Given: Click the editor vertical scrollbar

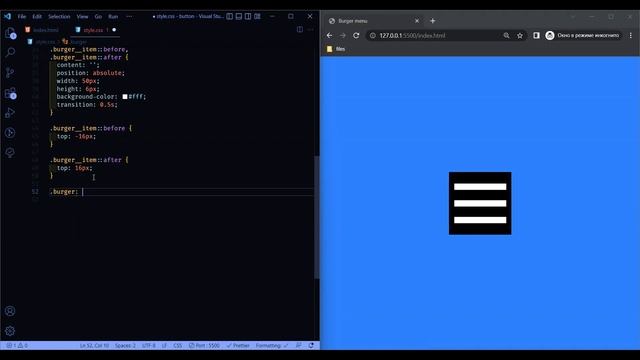Looking at the screenshot, I should (x=316, y=217).
